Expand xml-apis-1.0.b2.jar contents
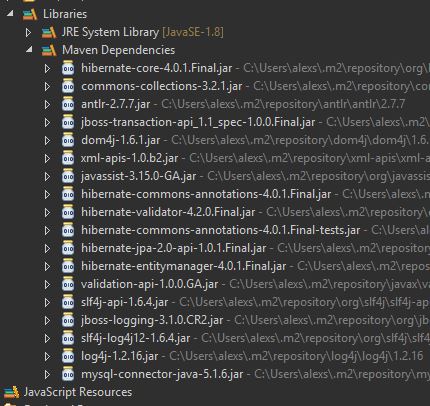The image size is (430, 406). pos(47,158)
